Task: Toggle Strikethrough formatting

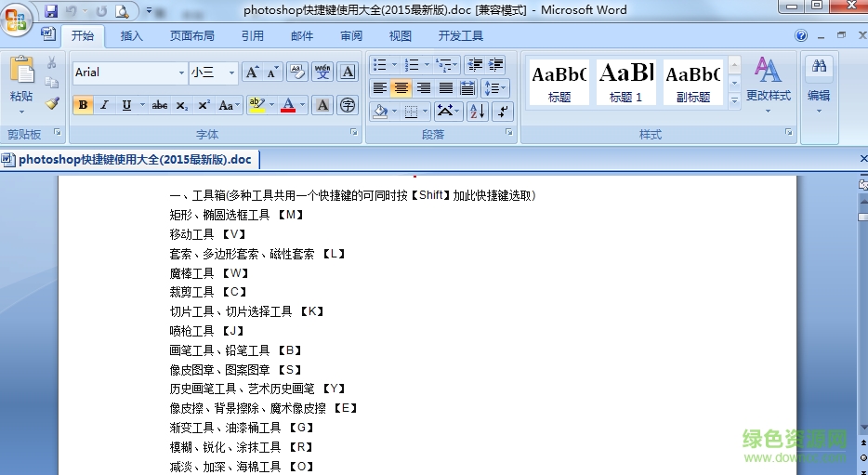Action: pyautogui.click(x=160, y=105)
